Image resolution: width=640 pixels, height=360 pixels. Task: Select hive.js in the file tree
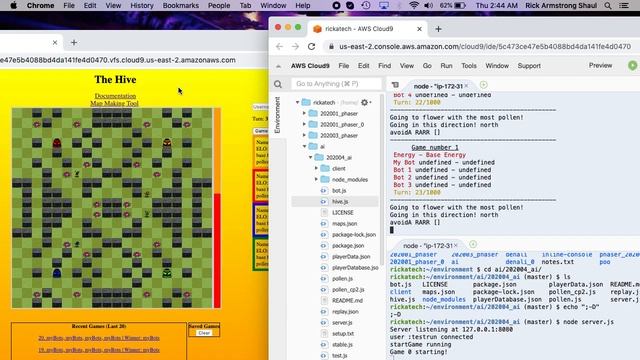340,202
